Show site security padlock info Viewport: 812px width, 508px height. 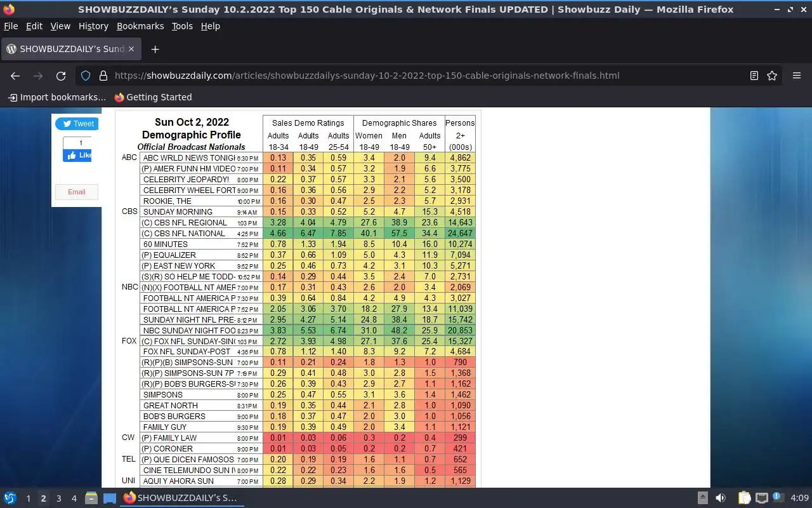(x=103, y=76)
